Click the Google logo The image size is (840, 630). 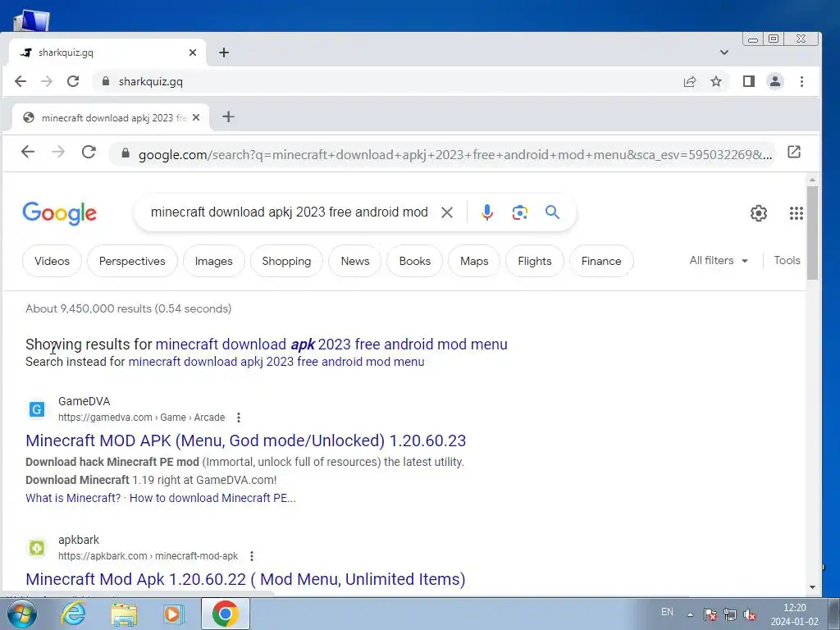(x=59, y=213)
